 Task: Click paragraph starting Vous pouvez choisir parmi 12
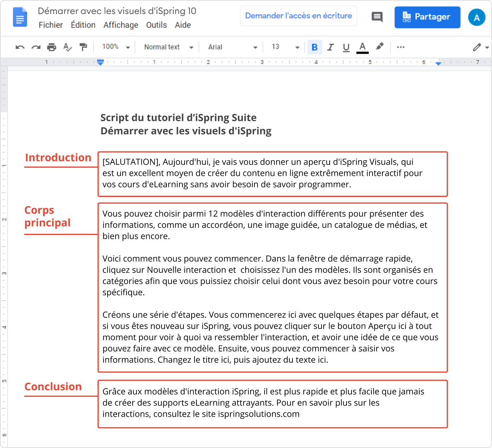pos(265,225)
